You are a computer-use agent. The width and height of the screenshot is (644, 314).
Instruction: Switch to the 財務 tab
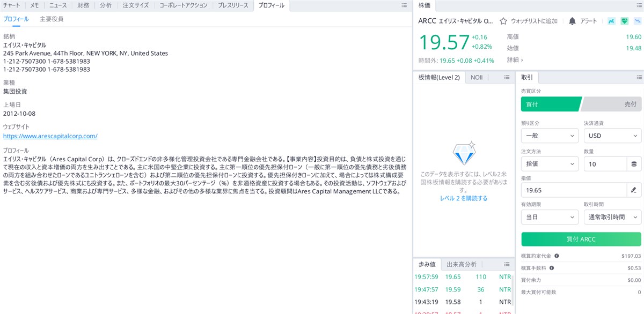(x=83, y=5)
